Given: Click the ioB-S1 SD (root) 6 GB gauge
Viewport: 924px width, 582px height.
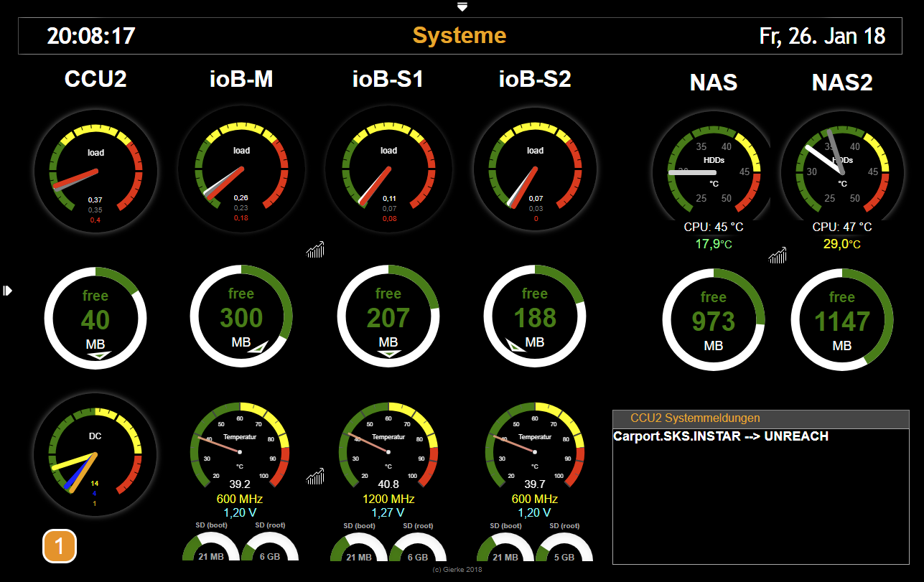Looking at the screenshot, I should [418, 546].
